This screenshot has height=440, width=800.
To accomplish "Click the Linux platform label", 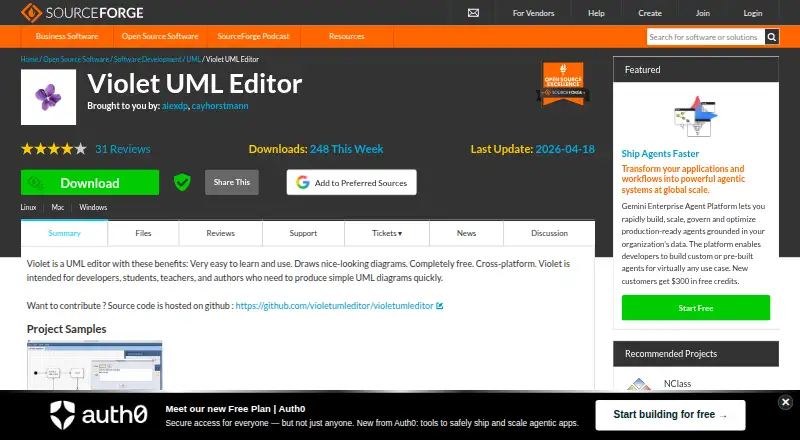I will tap(29, 207).
